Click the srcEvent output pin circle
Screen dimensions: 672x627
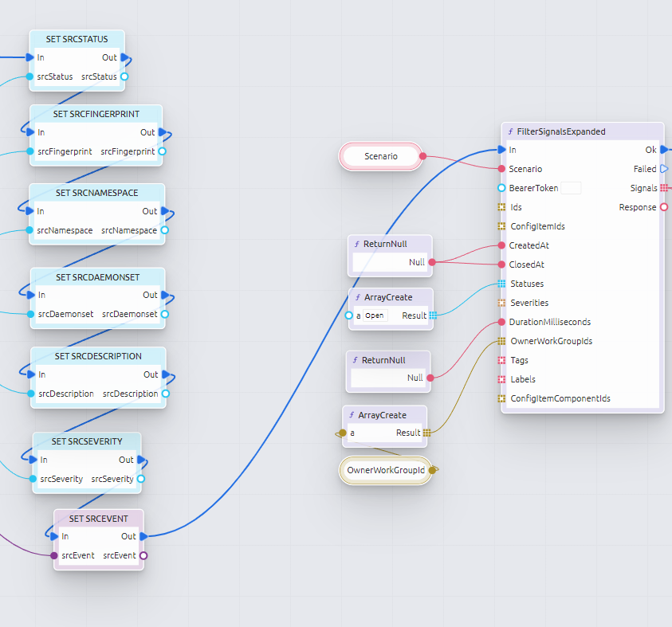point(143,555)
